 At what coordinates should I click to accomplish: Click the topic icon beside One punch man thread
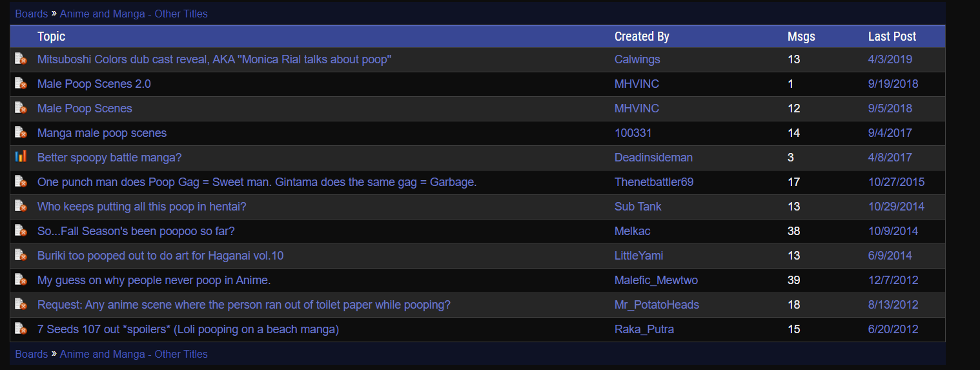tap(21, 181)
